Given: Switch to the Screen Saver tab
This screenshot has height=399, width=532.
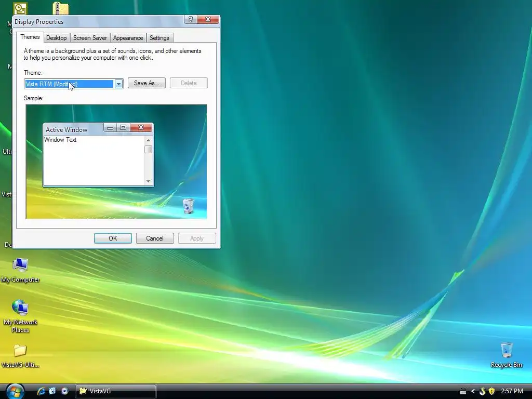Looking at the screenshot, I should (x=90, y=38).
